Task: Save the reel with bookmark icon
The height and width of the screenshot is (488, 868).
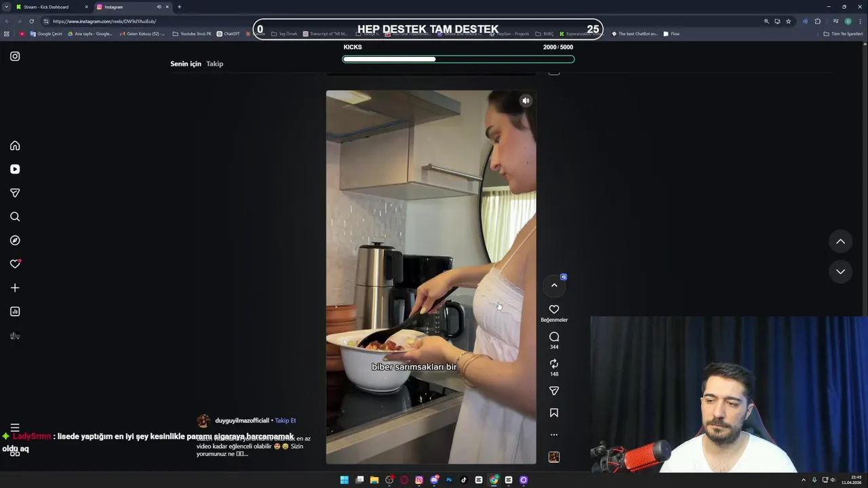Action: (554, 413)
